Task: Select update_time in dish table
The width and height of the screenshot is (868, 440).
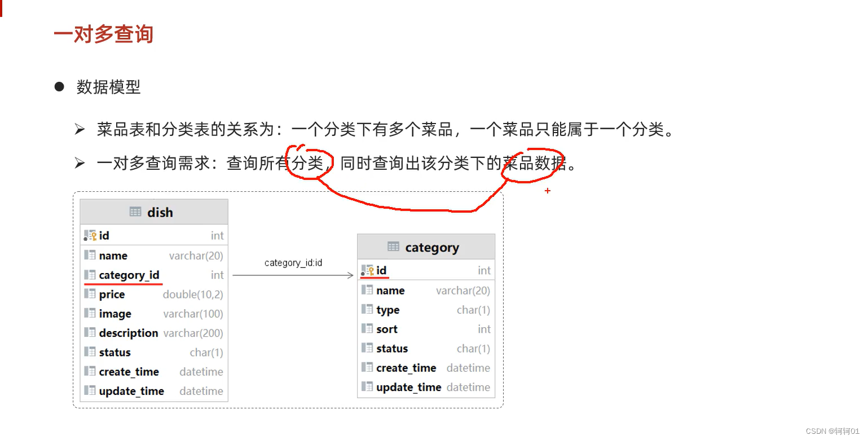Action: point(131,391)
